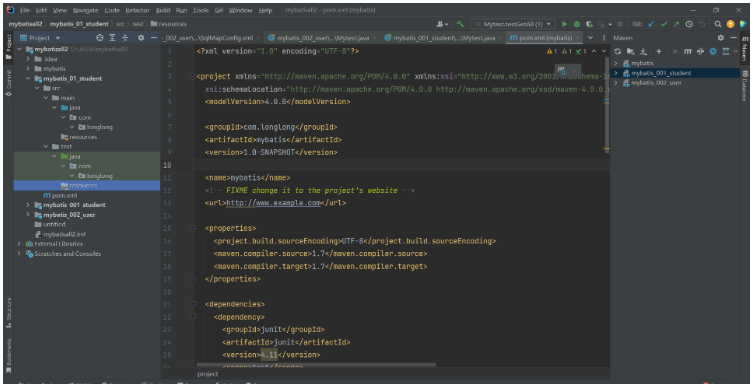Expand the mybatis_002_user folder in Project tree
756x384 pixels.
tap(28, 215)
